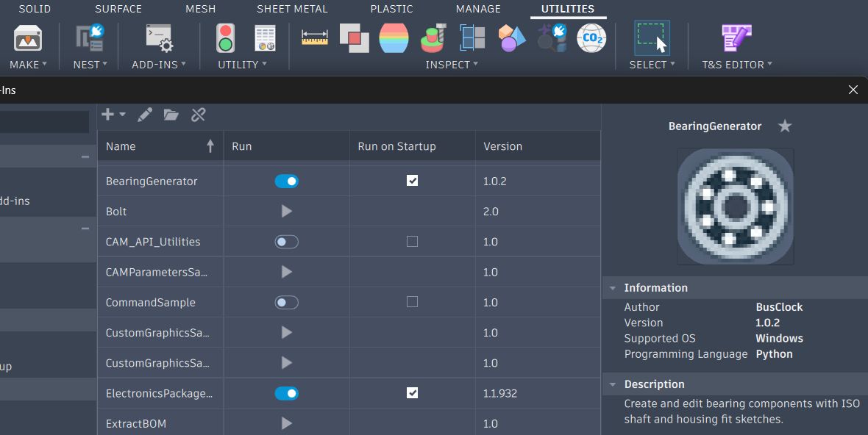Viewport: 868px width, 435px height.
Task: Select the Interference overlapping squares tool
Action: [355, 38]
